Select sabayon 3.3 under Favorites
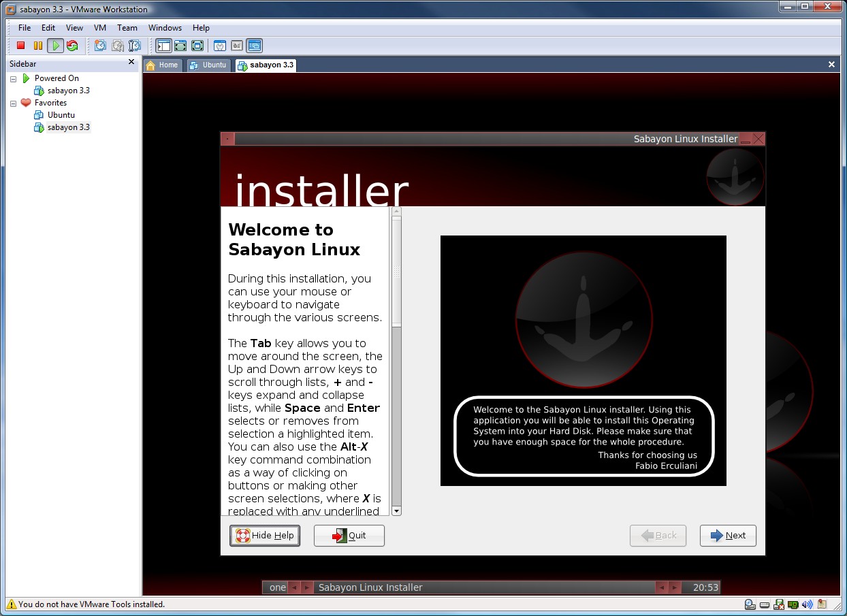This screenshot has height=616, width=847. (68, 127)
